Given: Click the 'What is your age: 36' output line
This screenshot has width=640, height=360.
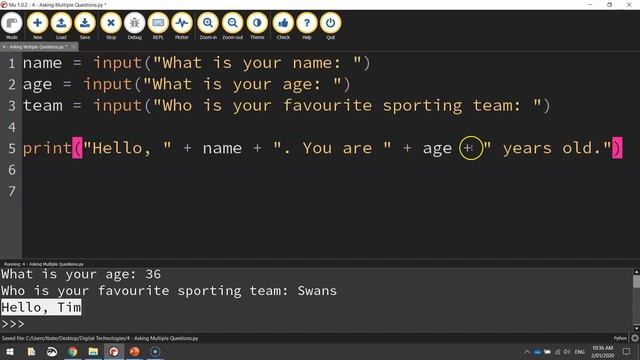Looking at the screenshot, I should 81,274.
